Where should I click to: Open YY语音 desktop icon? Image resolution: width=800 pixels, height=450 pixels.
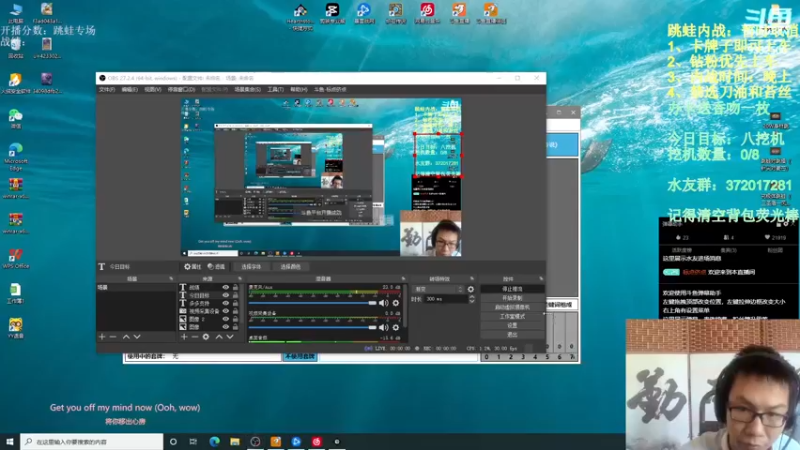[x=16, y=328]
